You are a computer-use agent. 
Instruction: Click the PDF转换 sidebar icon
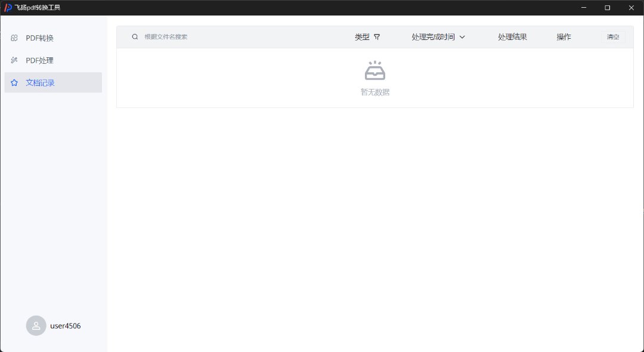[x=14, y=38]
